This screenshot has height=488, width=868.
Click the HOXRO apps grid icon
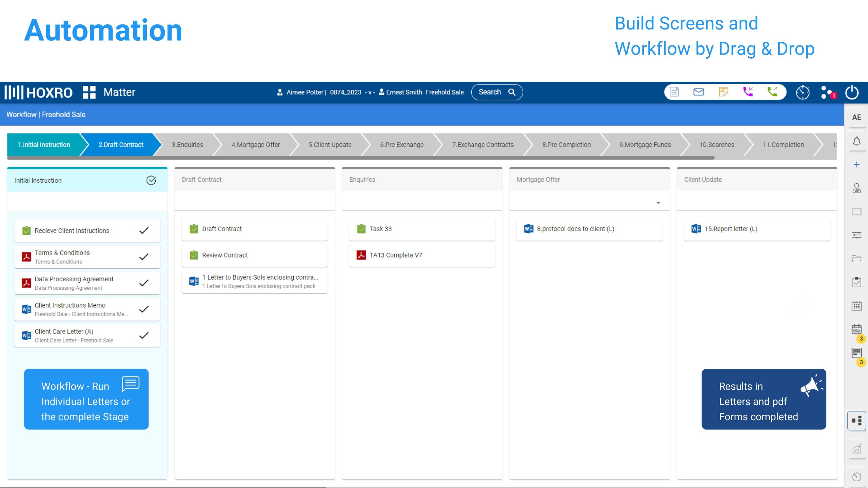point(89,92)
